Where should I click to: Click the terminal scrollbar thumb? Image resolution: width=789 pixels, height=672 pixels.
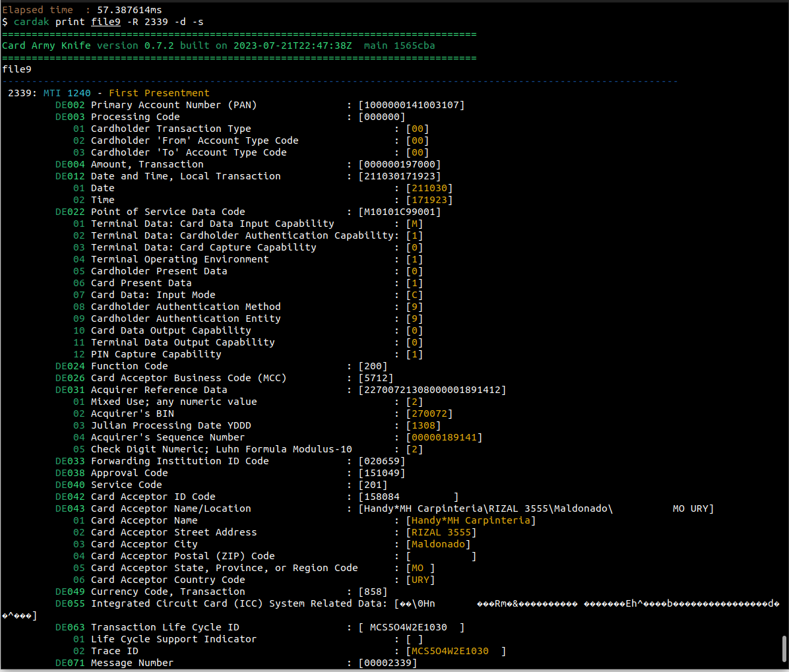[x=784, y=648]
